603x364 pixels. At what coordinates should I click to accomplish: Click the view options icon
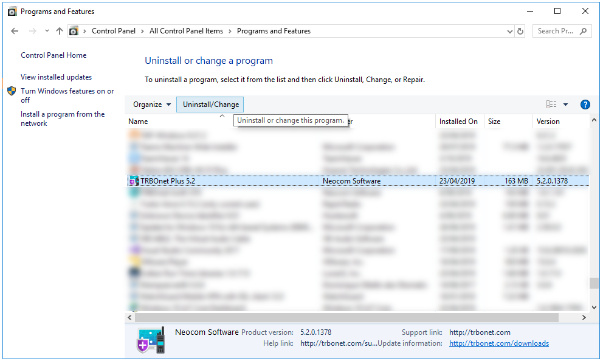click(551, 105)
